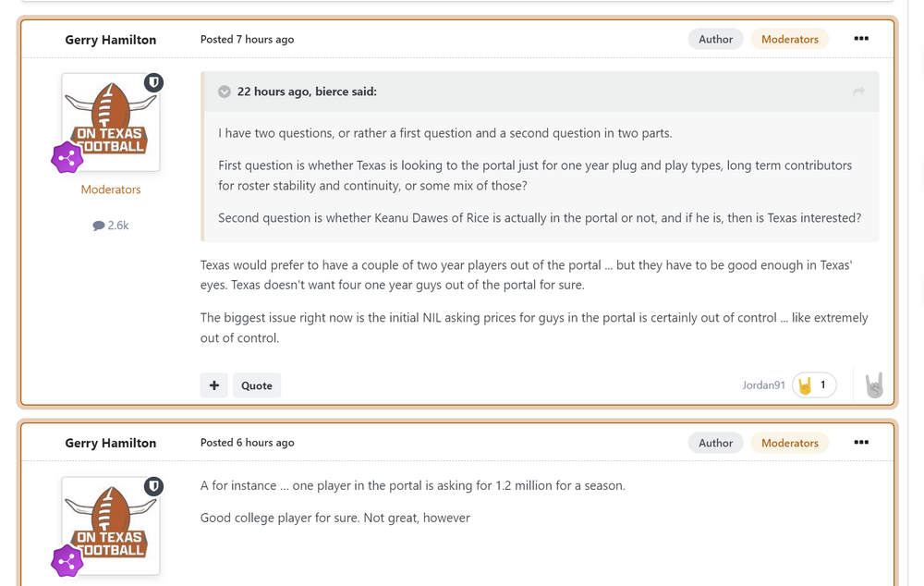Collapse the bierce quote with the chevron
Viewport: 924px width, 586px height.
point(225,92)
